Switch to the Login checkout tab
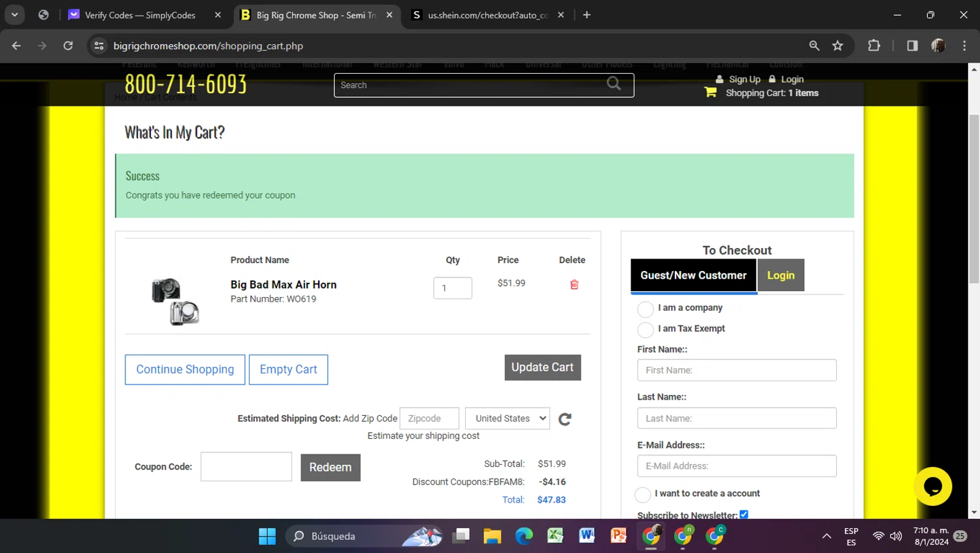The height and width of the screenshot is (553, 980). 781,276
